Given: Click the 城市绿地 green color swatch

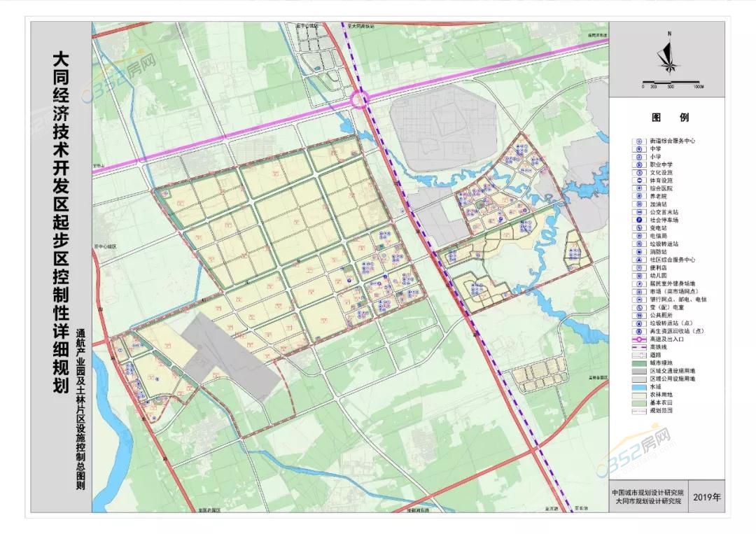Looking at the screenshot, I should (x=638, y=363).
